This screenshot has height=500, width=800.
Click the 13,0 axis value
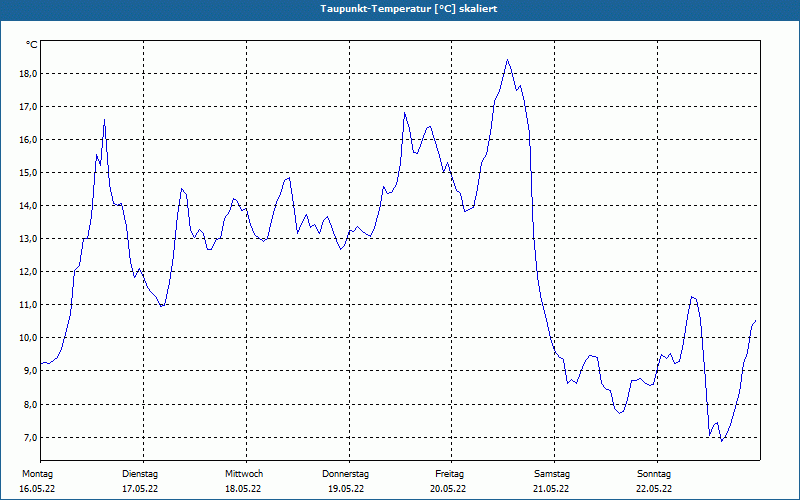[28, 239]
